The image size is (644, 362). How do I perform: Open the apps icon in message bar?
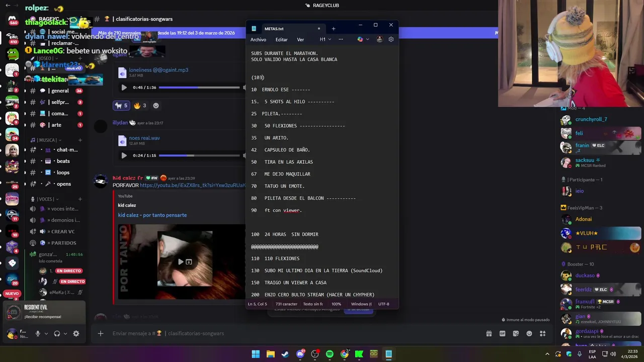542,333
